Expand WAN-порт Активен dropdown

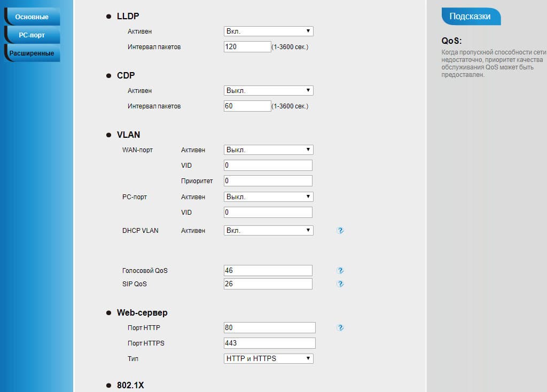[x=268, y=150]
